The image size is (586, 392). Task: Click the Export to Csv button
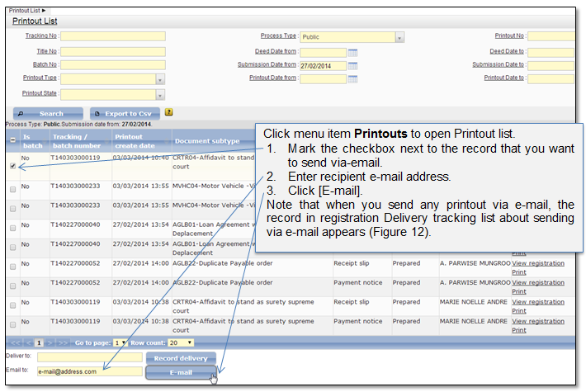click(x=125, y=113)
